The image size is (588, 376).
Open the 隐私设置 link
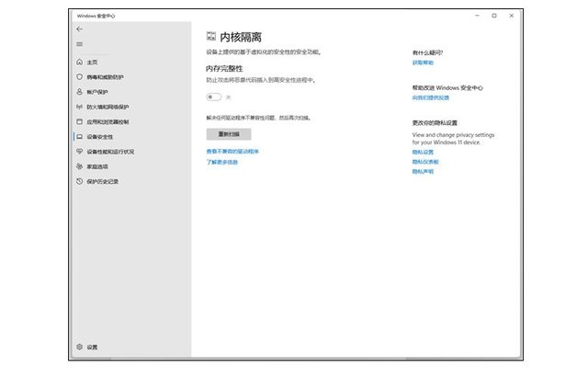pos(423,152)
